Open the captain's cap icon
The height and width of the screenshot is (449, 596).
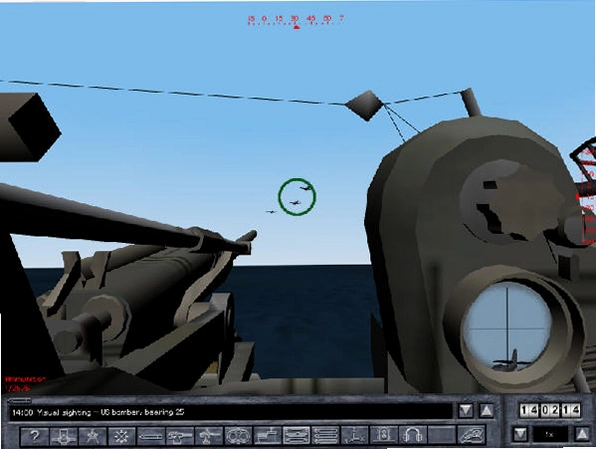pos(471,436)
